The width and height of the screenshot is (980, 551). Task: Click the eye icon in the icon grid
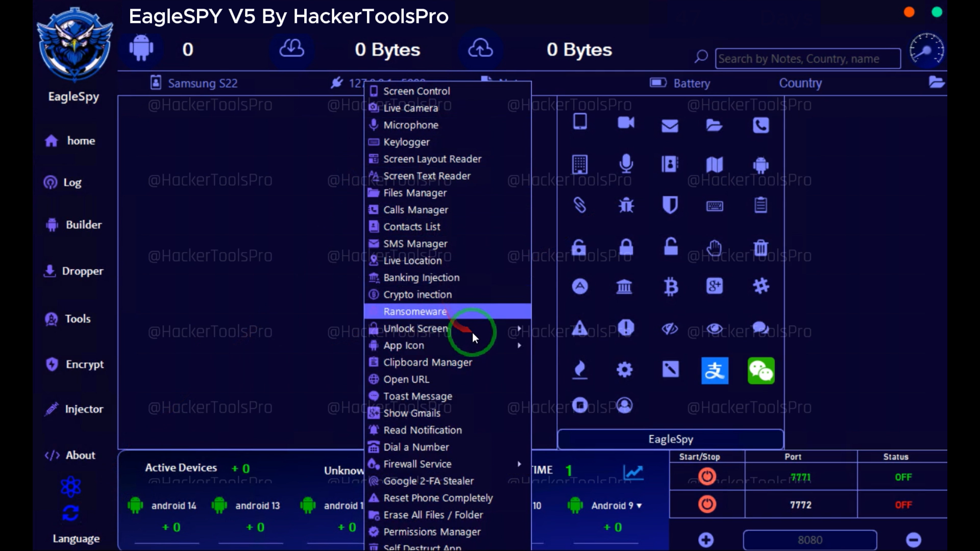coord(715,329)
